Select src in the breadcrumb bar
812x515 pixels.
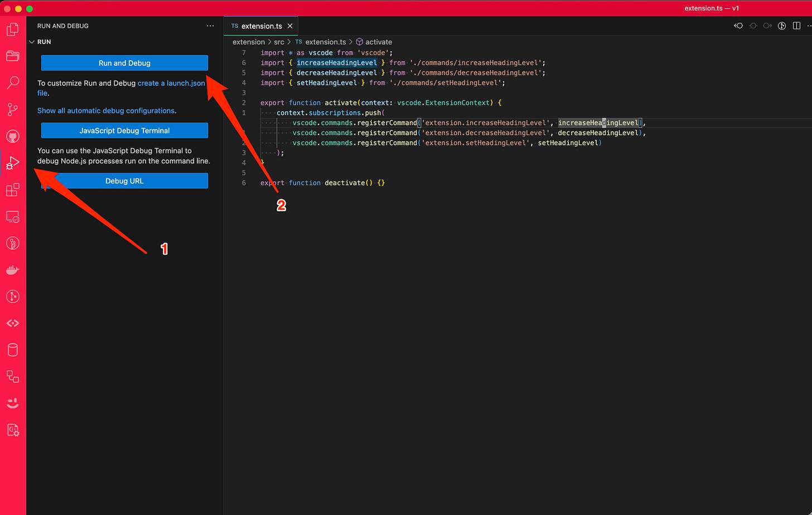tap(279, 41)
